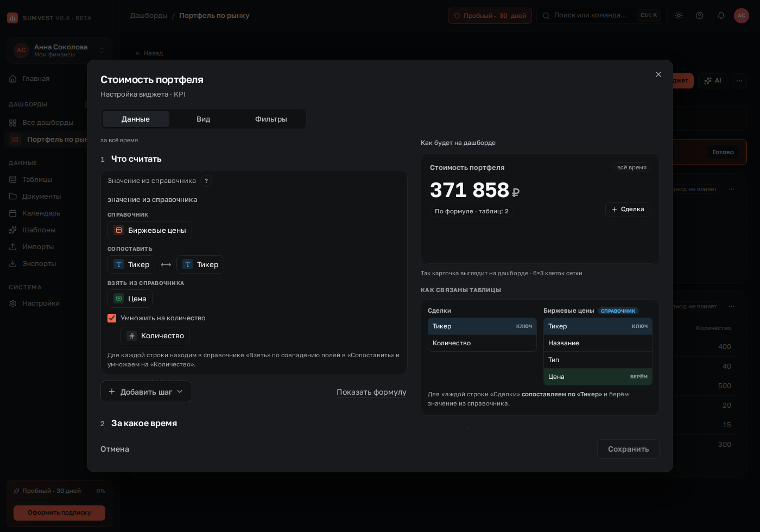Expand the Добавить шаг dropdown
Screen dimensions: 760x532
click(x=146, y=392)
